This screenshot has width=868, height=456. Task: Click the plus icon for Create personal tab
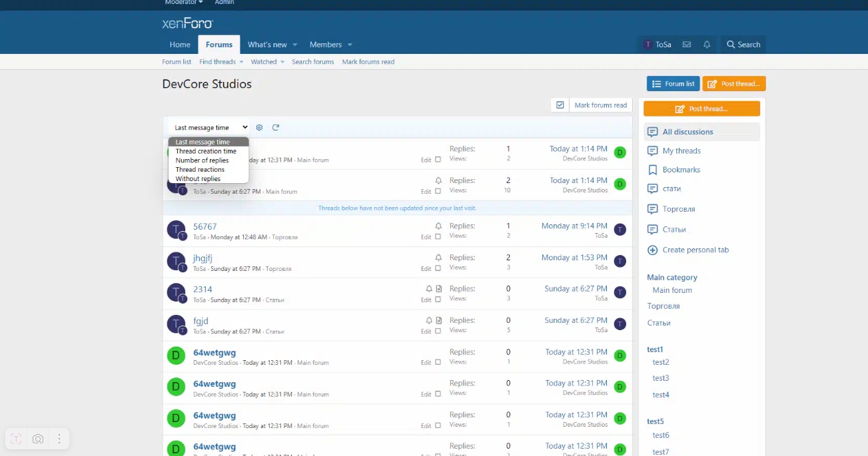point(653,250)
